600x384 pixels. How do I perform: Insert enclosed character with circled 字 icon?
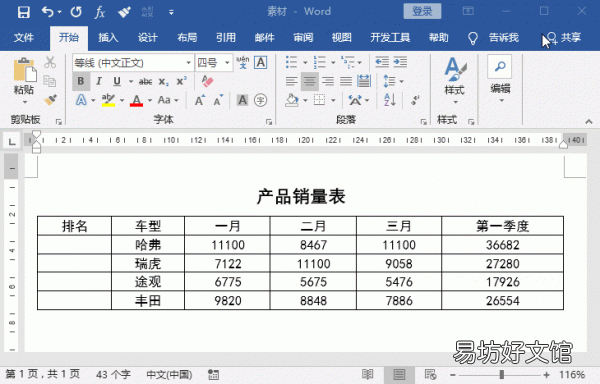(x=261, y=100)
